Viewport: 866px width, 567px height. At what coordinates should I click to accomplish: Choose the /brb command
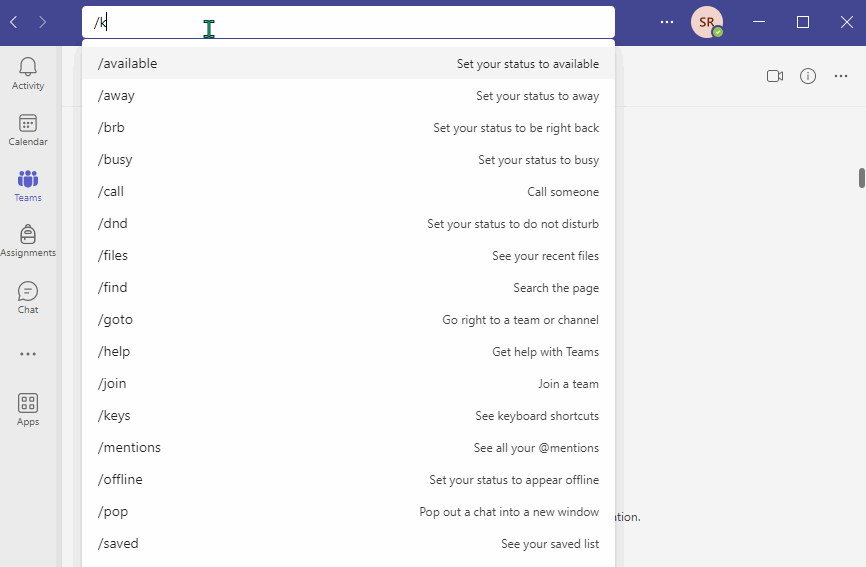[x=348, y=128]
